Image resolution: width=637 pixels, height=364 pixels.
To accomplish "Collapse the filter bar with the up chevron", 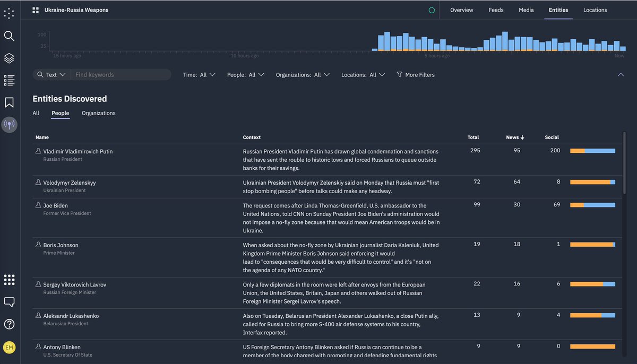I will coord(621,75).
